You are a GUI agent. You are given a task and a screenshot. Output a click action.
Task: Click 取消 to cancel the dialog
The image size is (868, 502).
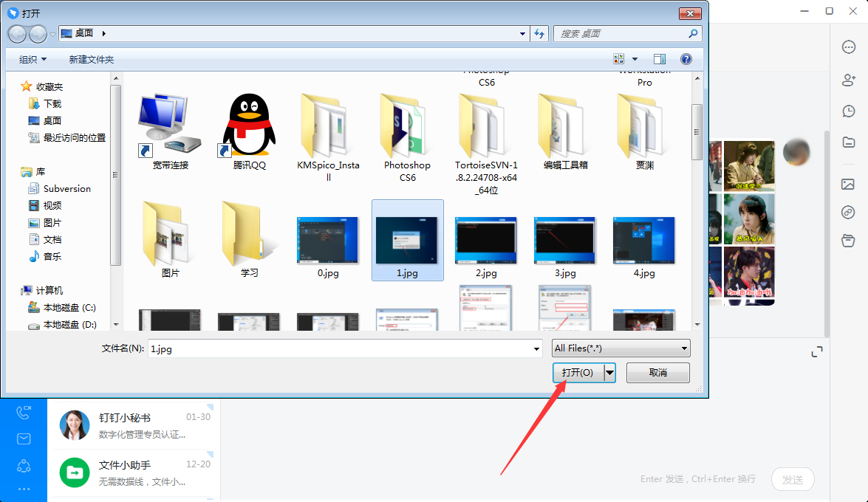pyautogui.click(x=657, y=372)
